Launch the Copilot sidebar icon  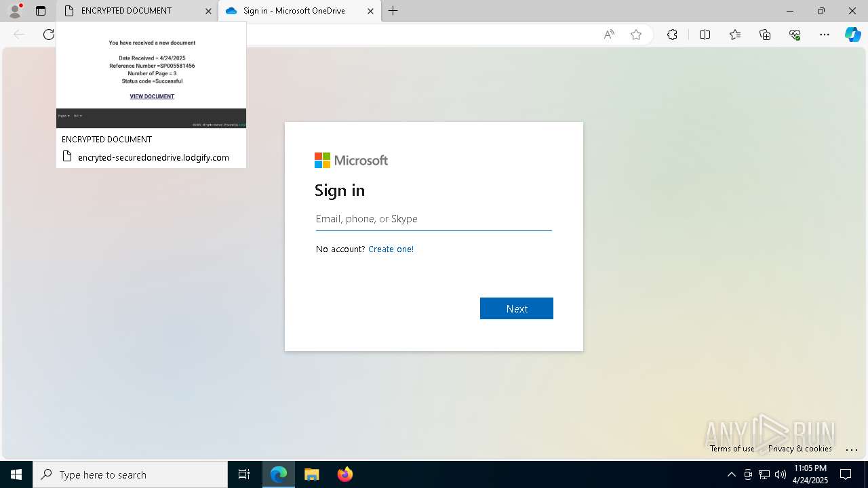[852, 35]
